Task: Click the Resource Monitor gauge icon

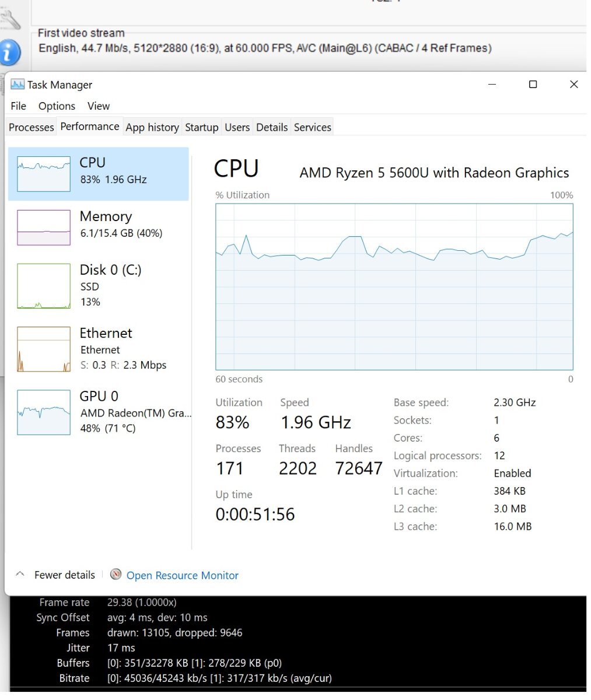Action: (x=116, y=575)
